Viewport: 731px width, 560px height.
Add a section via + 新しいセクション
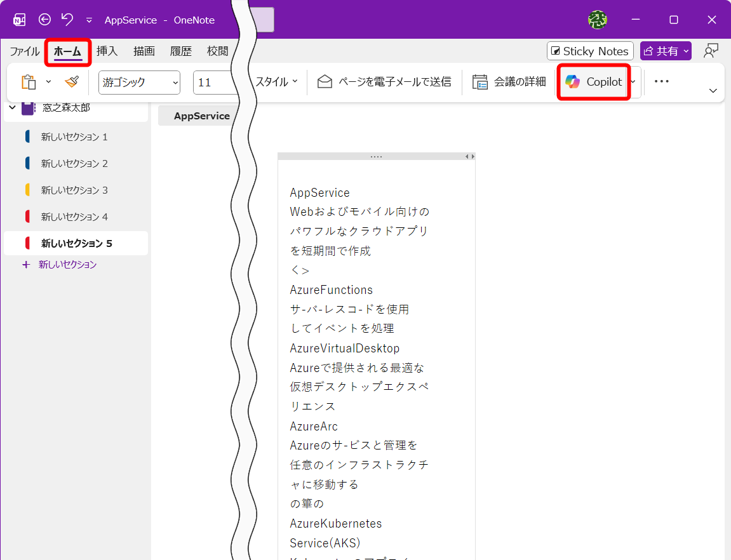click(60, 265)
